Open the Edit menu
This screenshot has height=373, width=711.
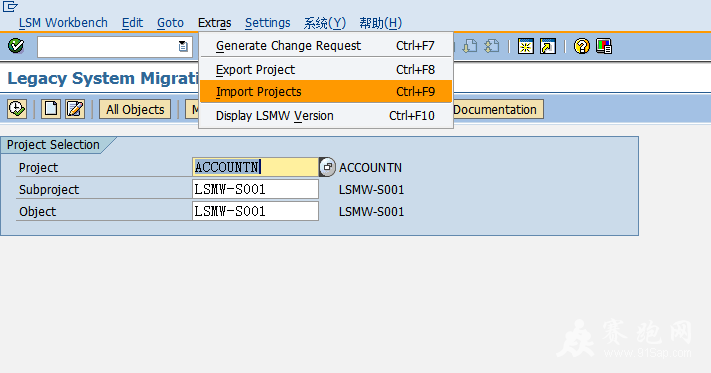click(x=132, y=23)
